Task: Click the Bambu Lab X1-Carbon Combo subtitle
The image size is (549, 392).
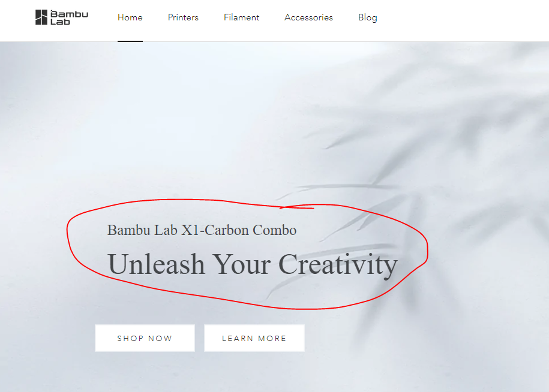Action: tap(202, 230)
